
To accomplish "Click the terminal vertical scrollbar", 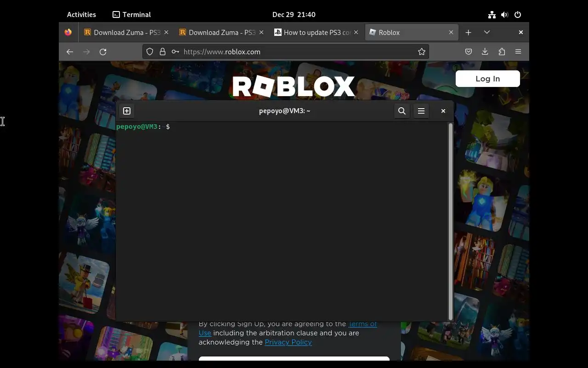I will (451, 222).
